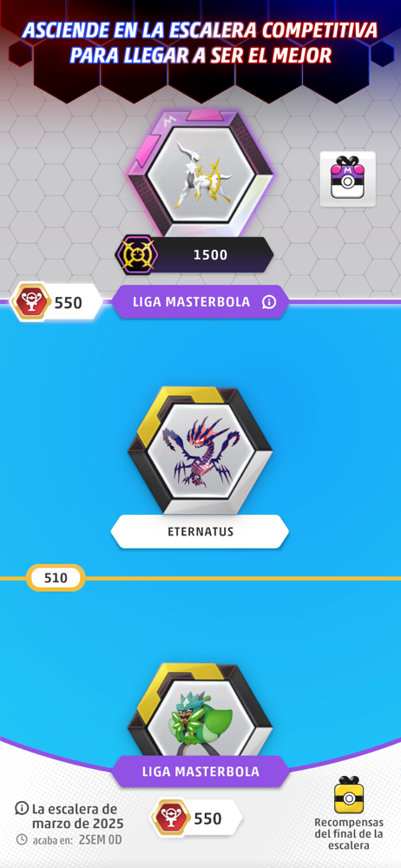Click the ETERNATUS name label
Image resolution: width=401 pixels, height=868 pixels.
coord(200,532)
